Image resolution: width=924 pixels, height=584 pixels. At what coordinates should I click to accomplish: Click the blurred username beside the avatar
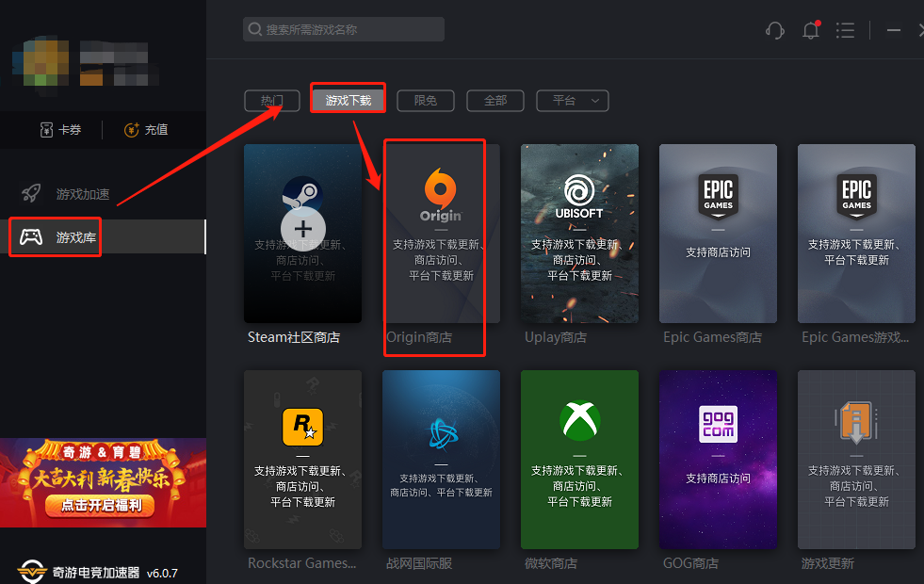(118, 62)
